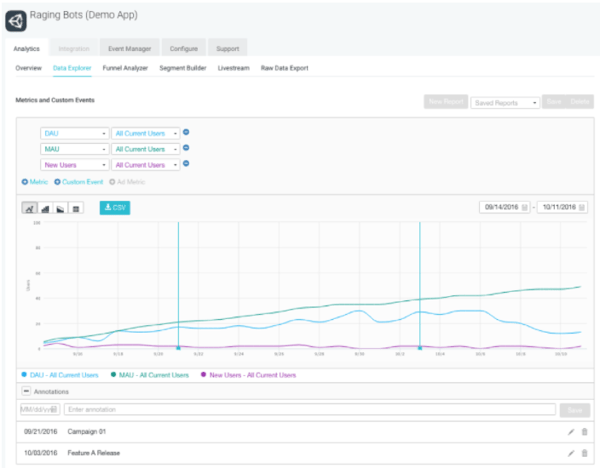Image resolution: width=600 pixels, height=468 pixels.
Task: Select the line chart view icon
Action: point(30,207)
